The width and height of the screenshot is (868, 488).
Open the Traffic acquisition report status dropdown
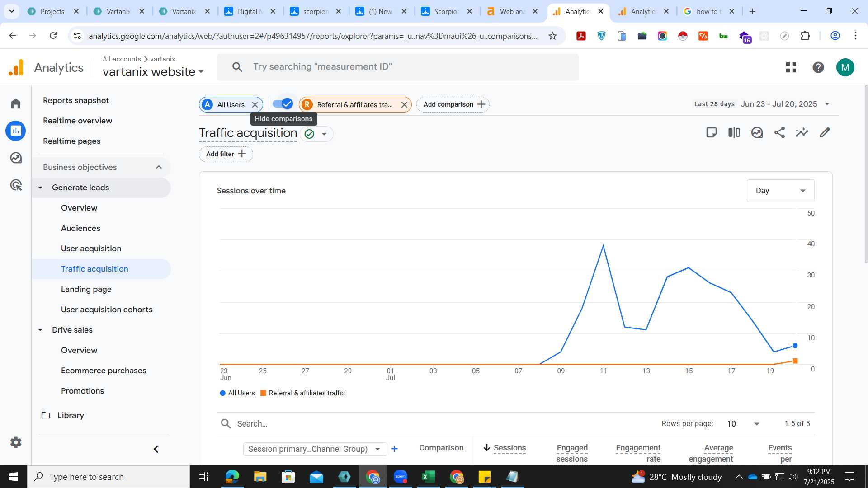coord(324,134)
